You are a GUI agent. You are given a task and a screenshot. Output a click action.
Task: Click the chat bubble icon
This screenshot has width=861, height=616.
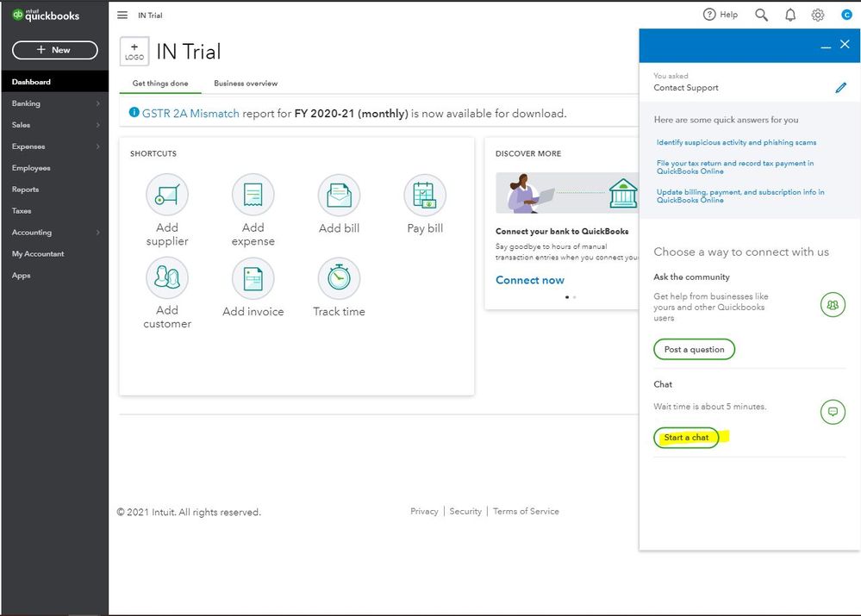coord(833,412)
